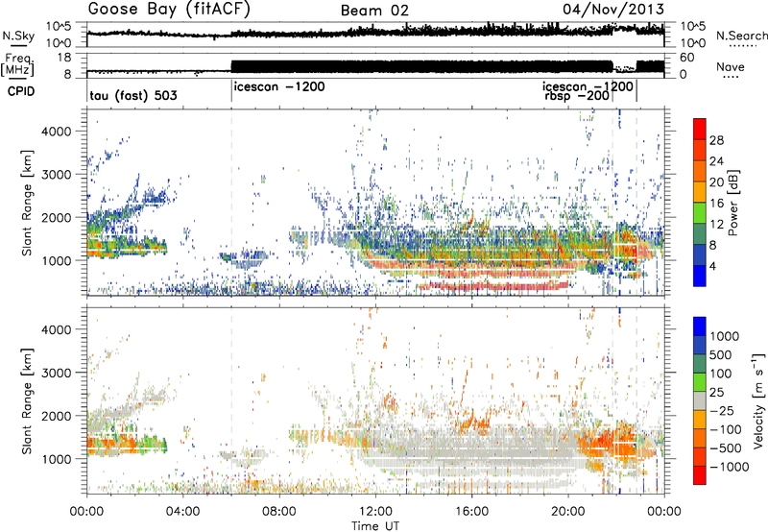Click the 'Time UT' axis label

[375, 525]
